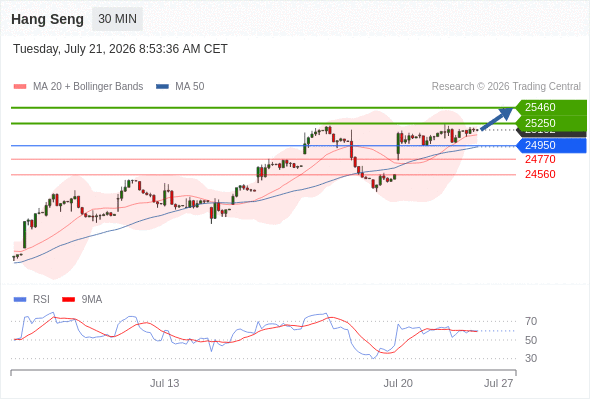
Task: Select the 25250 resistance price tag
Action: (551, 123)
